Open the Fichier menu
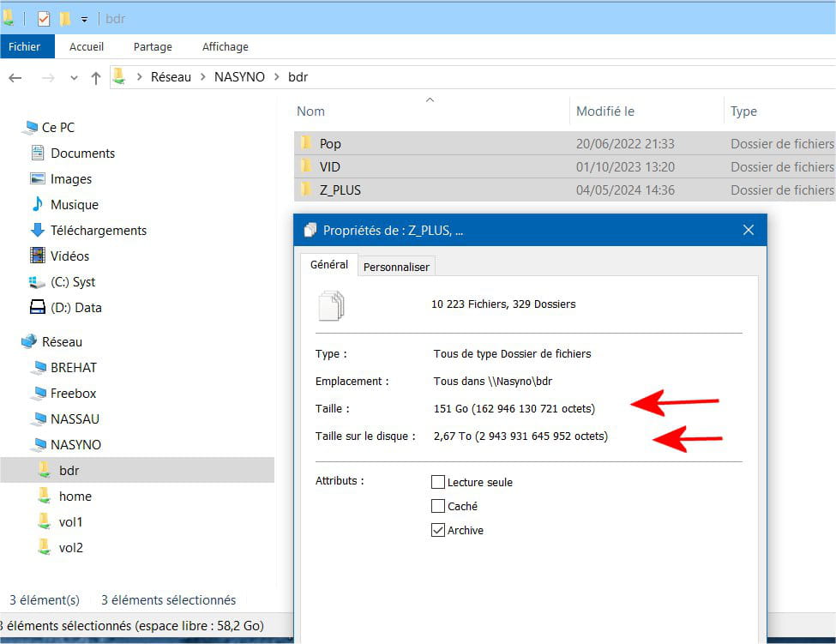This screenshot has width=836, height=644. (25, 47)
